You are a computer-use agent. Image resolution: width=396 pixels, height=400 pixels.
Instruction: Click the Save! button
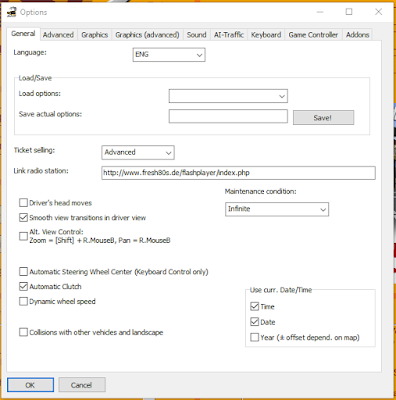pos(323,118)
